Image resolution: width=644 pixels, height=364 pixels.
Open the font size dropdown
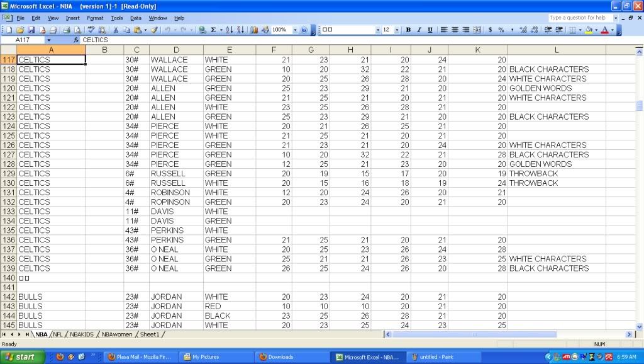(x=397, y=30)
